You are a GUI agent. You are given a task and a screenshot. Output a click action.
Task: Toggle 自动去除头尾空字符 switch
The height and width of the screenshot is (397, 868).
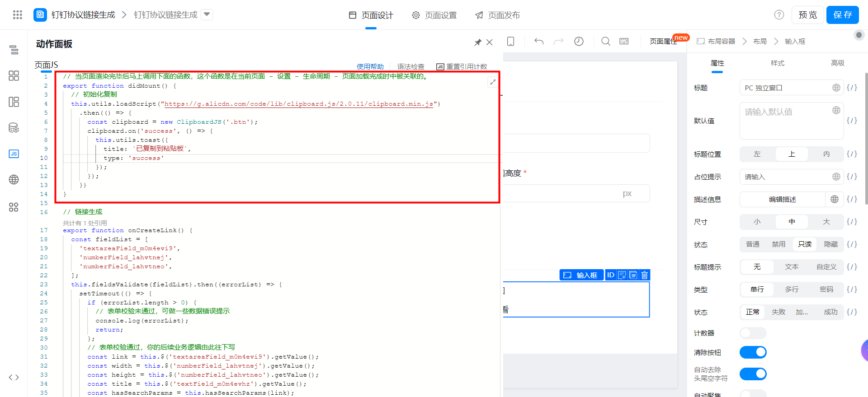pos(753,374)
